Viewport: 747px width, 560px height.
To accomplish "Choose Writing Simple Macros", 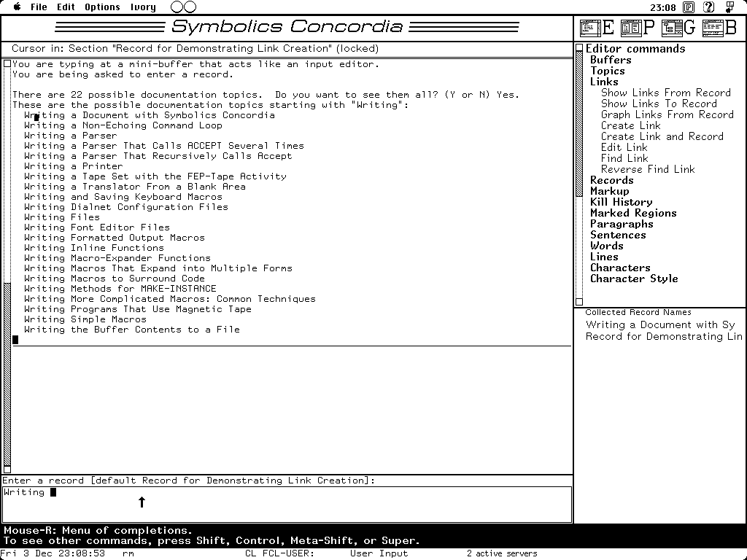I will (85, 319).
